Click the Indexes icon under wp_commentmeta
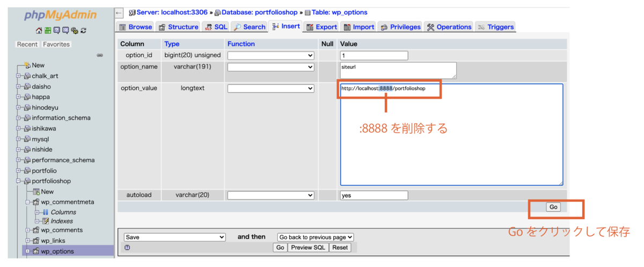 coord(46,221)
